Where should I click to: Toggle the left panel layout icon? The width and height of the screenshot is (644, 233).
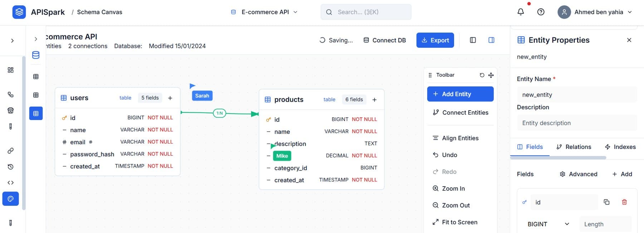pos(473,40)
